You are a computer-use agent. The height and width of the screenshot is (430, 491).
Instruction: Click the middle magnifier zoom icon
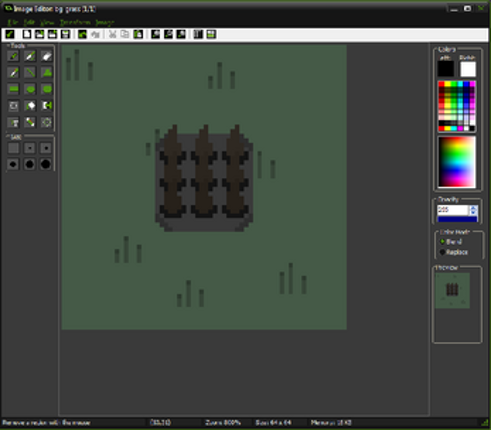coord(168,34)
